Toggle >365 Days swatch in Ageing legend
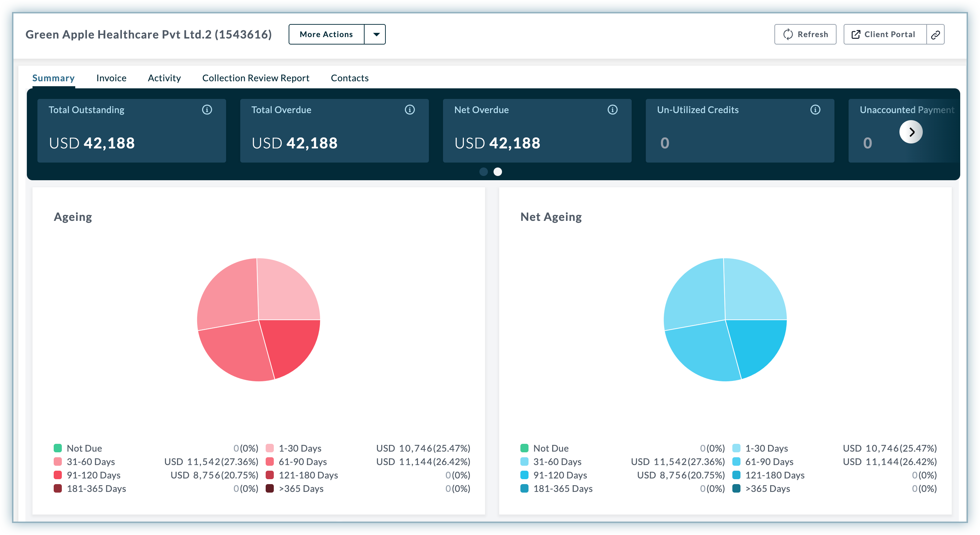Image resolution: width=980 pixels, height=535 pixels. point(270,488)
